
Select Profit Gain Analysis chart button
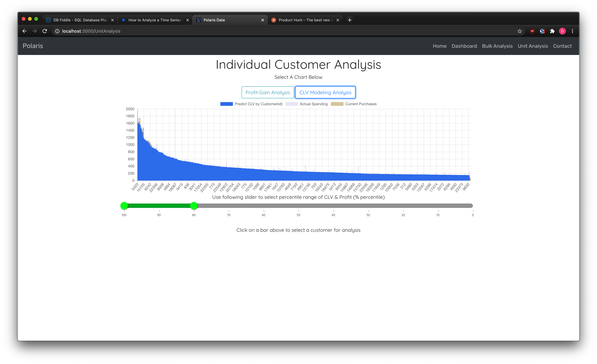point(268,92)
